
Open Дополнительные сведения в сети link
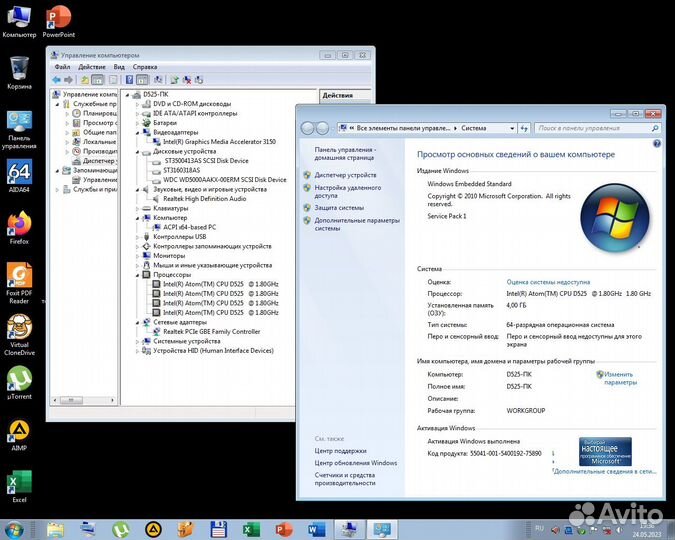pyautogui.click(x=605, y=472)
